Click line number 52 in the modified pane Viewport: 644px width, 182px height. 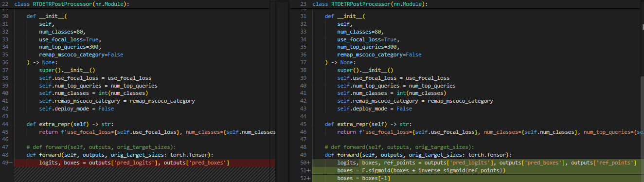pyautogui.click(x=304, y=178)
